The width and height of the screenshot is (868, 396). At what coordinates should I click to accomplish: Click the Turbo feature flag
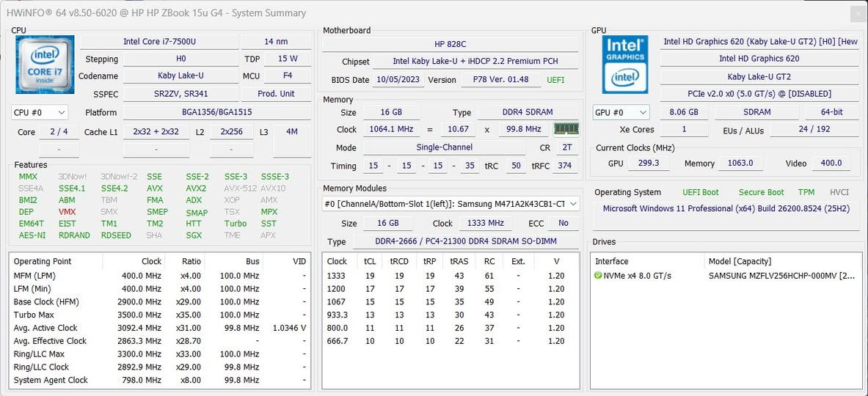(236, 224)
